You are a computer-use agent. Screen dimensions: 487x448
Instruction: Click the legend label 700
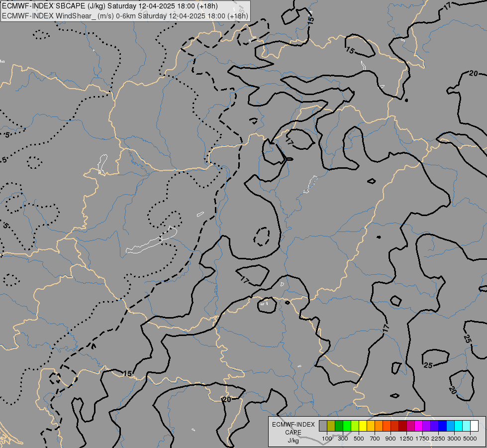tap(375, 439)
